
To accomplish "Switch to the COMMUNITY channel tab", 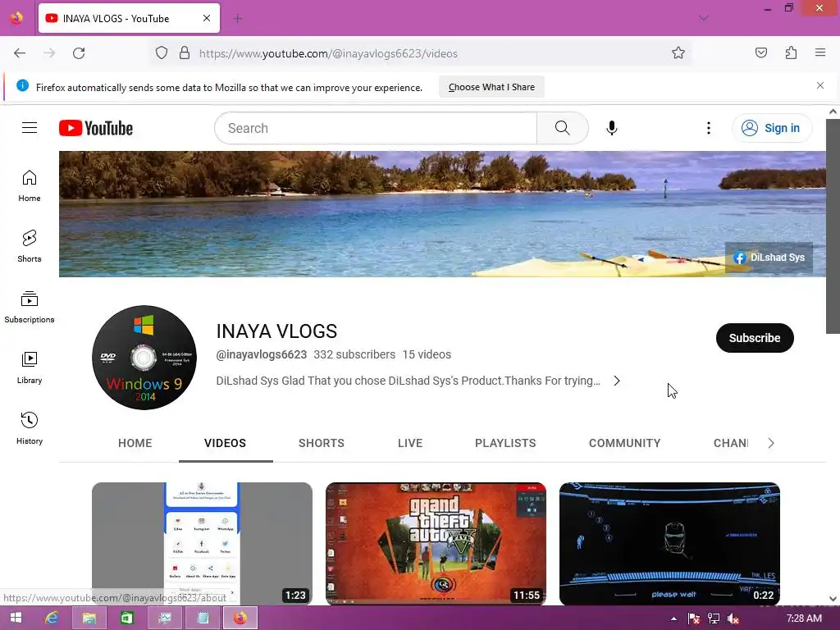I will pos(624,443).
